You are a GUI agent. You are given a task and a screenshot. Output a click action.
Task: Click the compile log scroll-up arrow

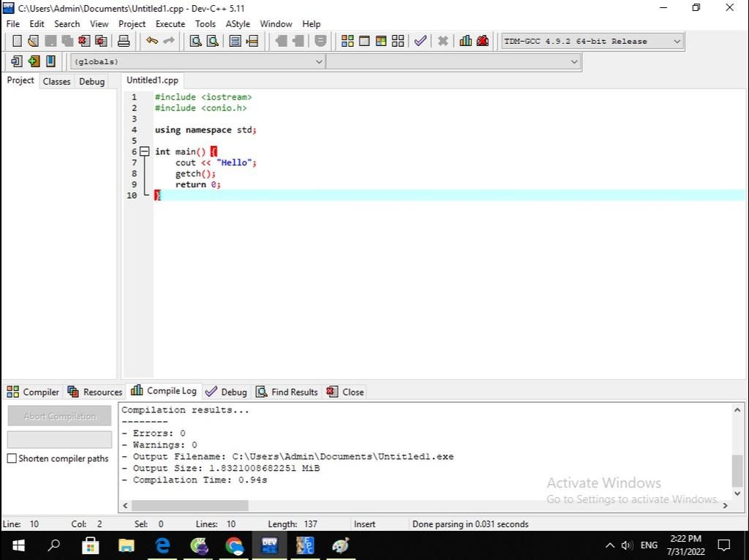click(737, 409)
